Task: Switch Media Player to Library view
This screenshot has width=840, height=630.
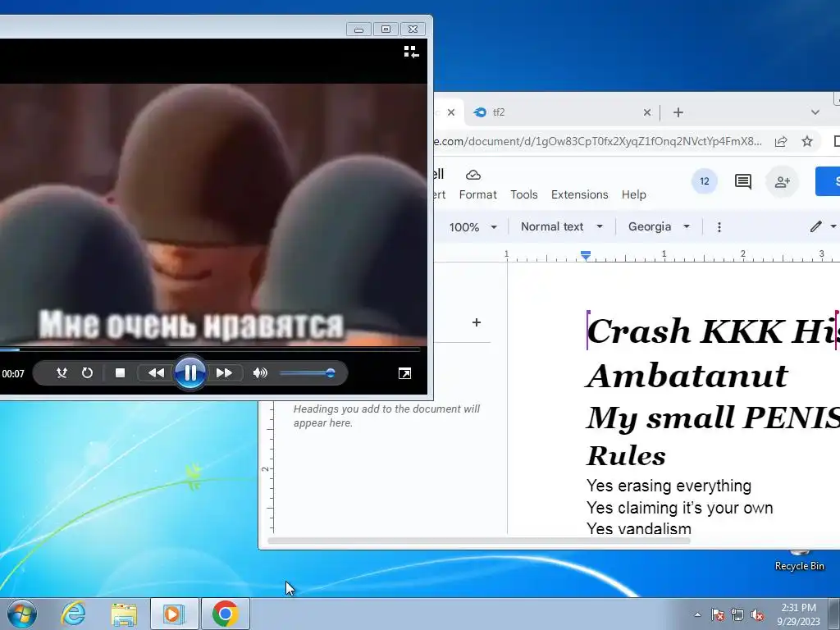Action: pyautogui.click(x=411, y=52)
